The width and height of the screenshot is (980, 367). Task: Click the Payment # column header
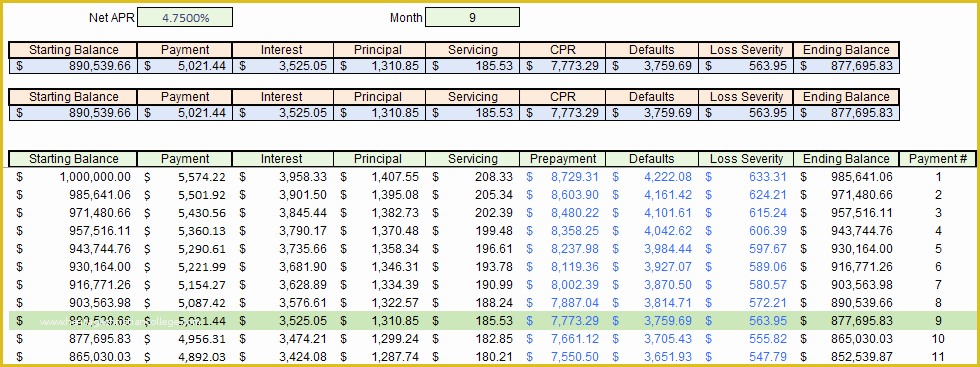(938, 159)
